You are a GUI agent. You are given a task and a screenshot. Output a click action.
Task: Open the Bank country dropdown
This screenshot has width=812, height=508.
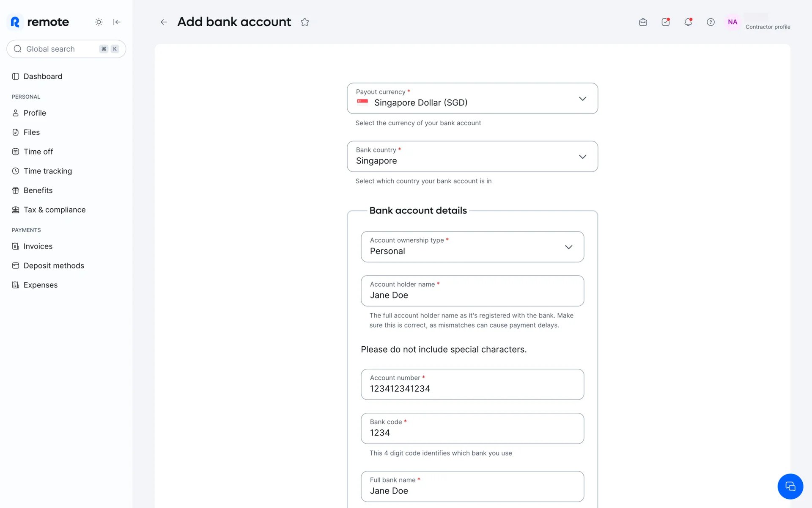pos(472,157)
